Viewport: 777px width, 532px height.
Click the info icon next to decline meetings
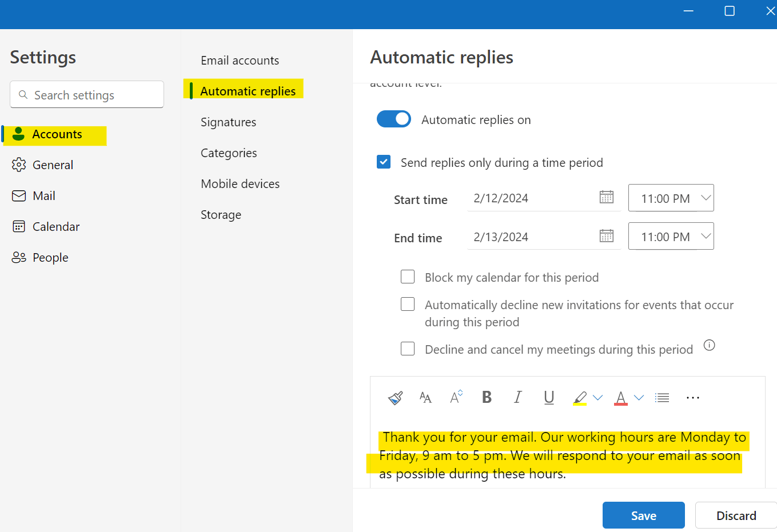[710, 345]
